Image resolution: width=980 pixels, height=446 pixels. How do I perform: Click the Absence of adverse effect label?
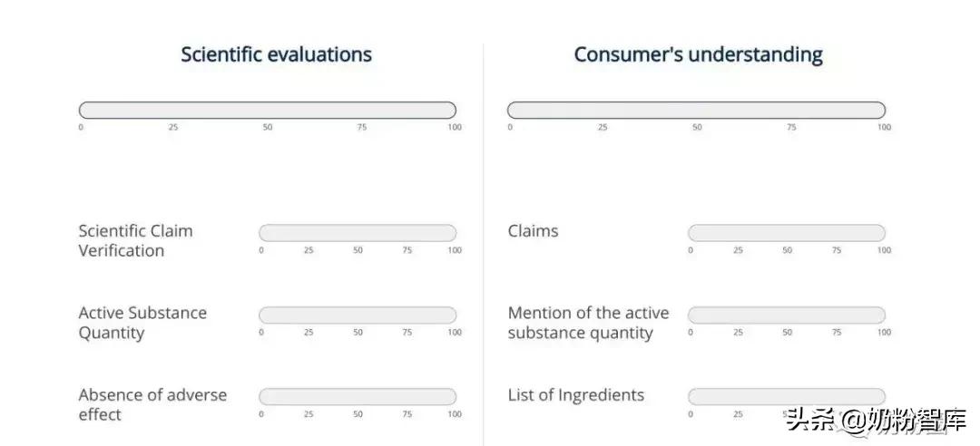[x=152, y=404]
